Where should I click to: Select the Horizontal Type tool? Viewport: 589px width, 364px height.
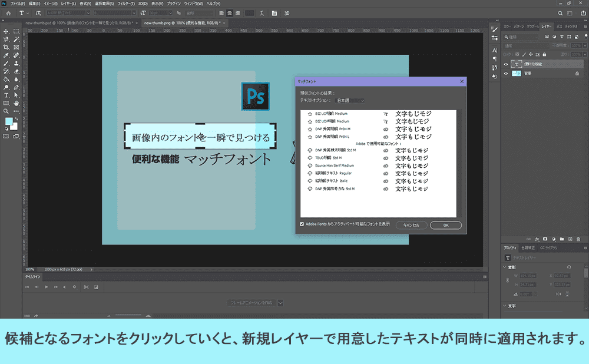pos(6,94)
